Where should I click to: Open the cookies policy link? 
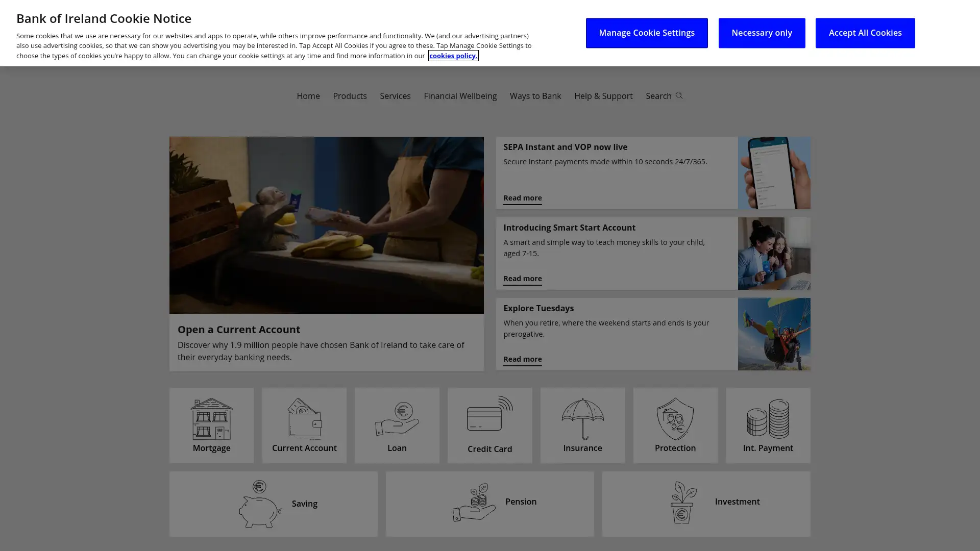(453, 56)
